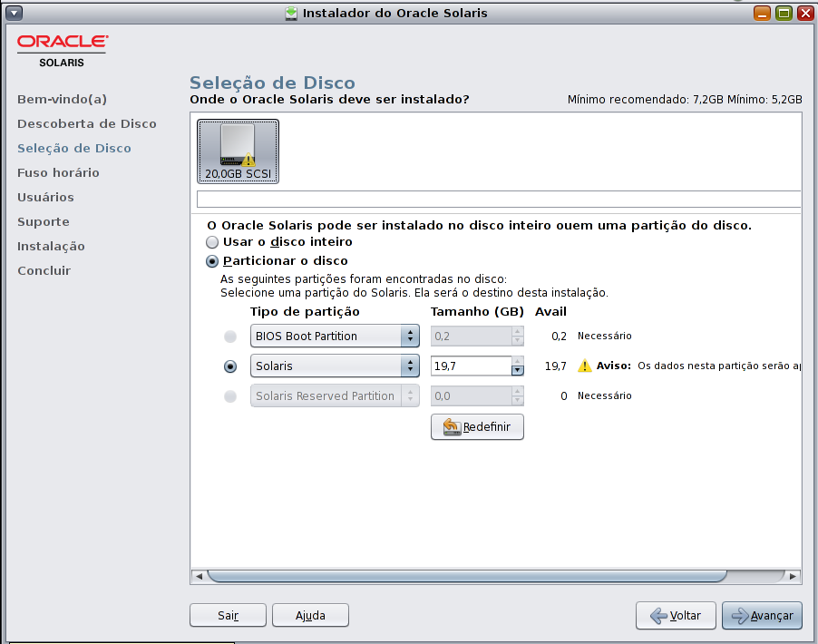Click the horizontal scrollbar thumb
This screenshot has width=818, height=644.
[x=467, y=576]
